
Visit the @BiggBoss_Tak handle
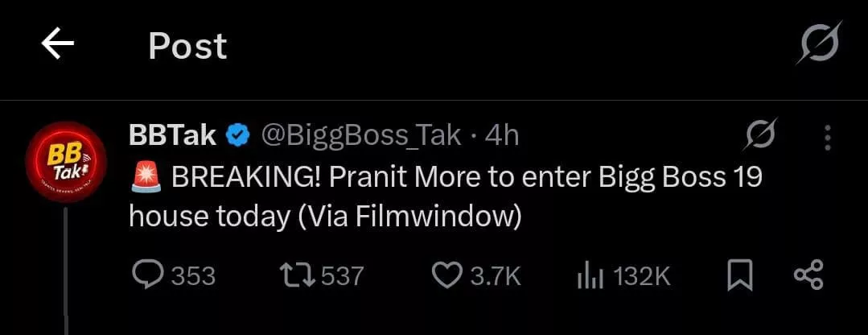[360, 136]
